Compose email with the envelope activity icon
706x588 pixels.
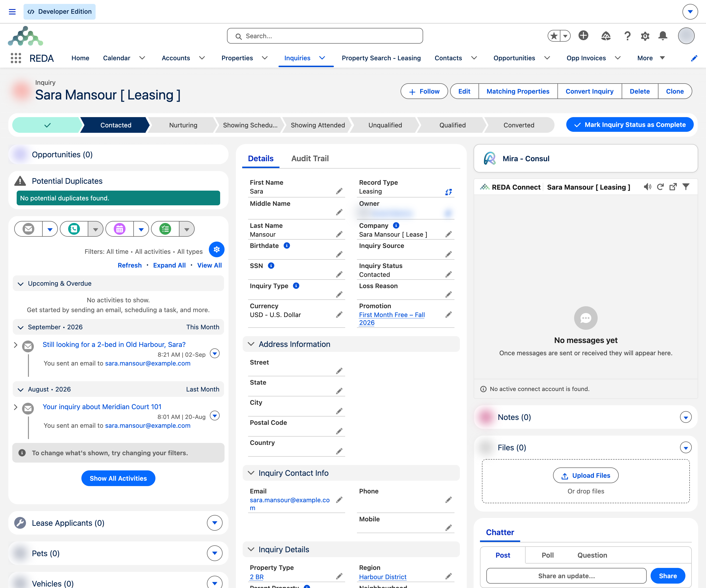(29, 229)
